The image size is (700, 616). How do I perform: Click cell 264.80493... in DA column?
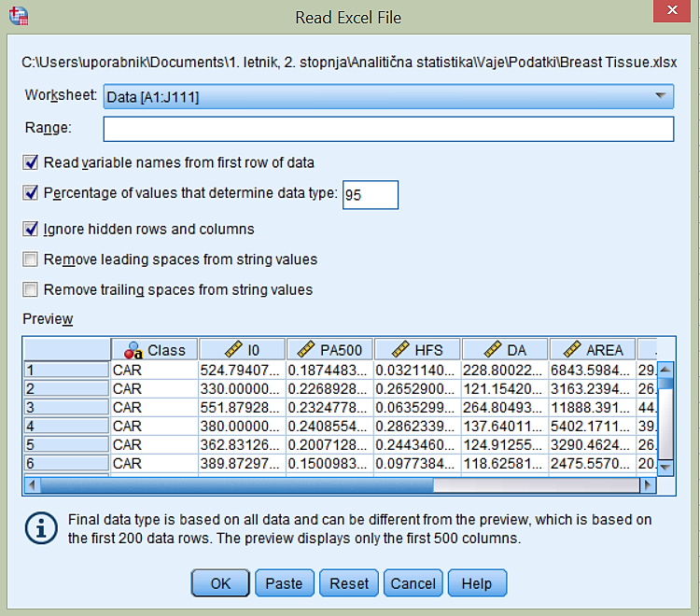click(504, 407)
